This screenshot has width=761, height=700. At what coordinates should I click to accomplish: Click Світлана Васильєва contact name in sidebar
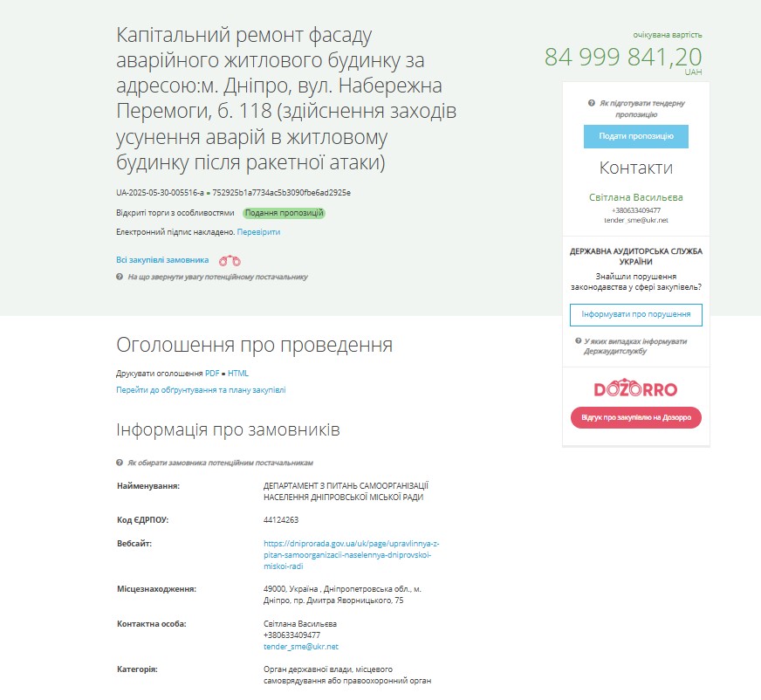636,197
